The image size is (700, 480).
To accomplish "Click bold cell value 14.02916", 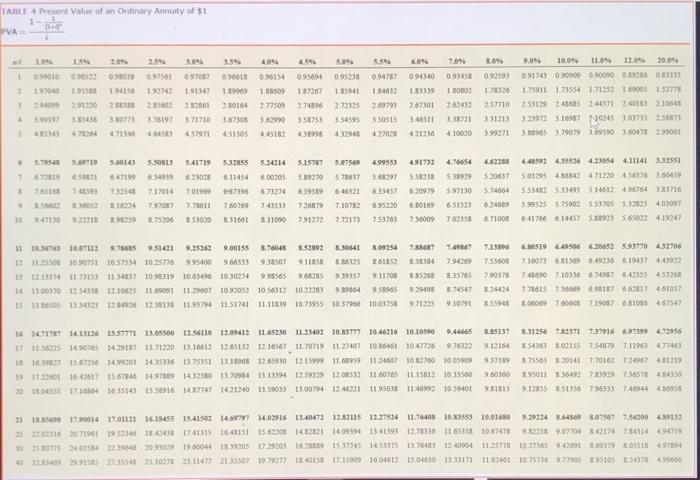I will [272, 418].
